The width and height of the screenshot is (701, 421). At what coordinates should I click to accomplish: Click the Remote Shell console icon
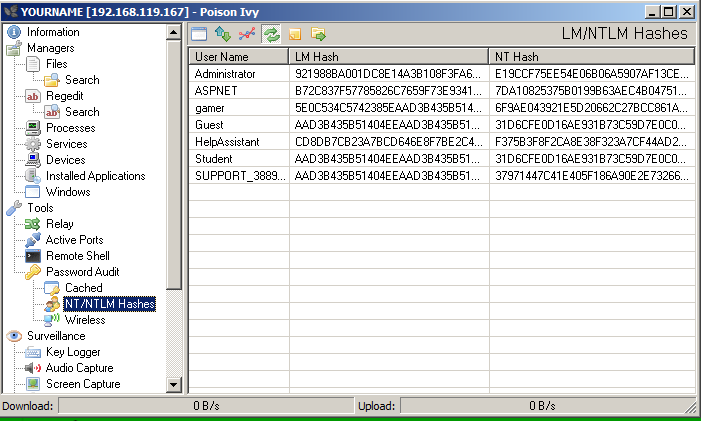click(x=33, y=256)
